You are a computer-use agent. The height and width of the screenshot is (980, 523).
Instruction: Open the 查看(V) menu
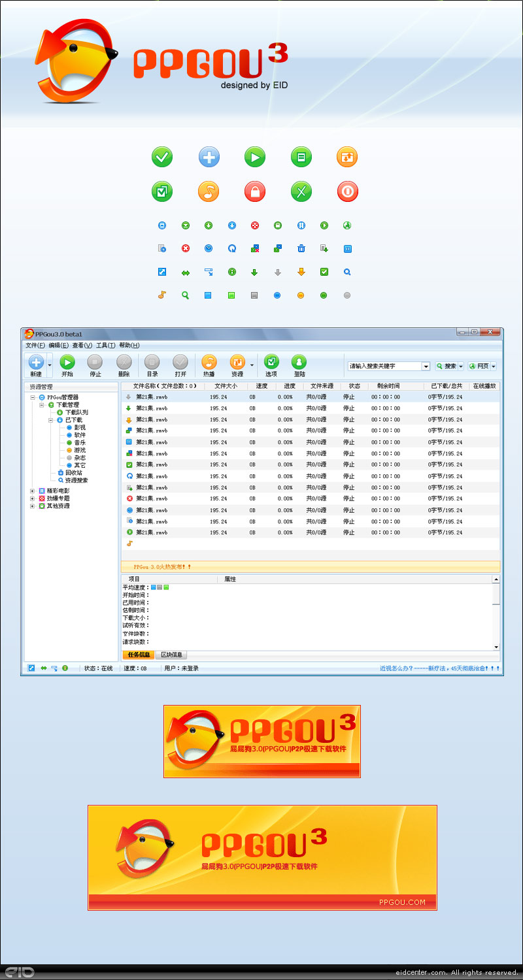coord(82,346)
